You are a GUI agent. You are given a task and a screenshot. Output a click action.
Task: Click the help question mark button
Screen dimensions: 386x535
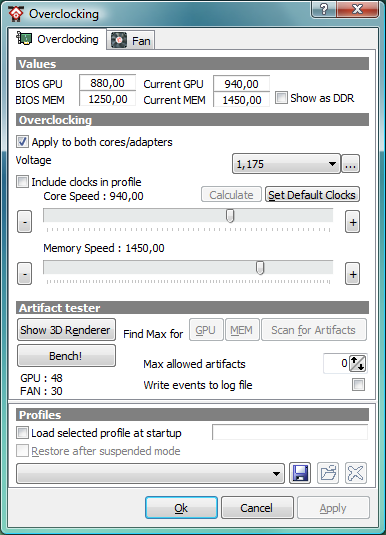point(324,9)
